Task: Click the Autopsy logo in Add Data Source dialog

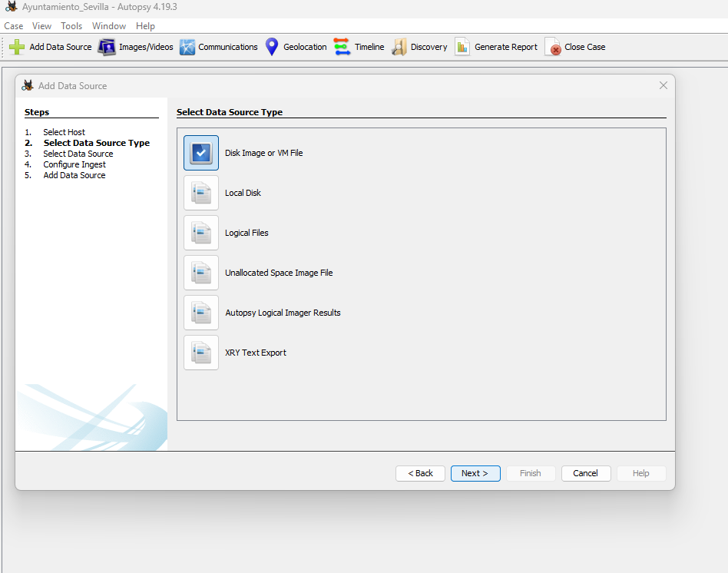Action: [x=28, y=85]
